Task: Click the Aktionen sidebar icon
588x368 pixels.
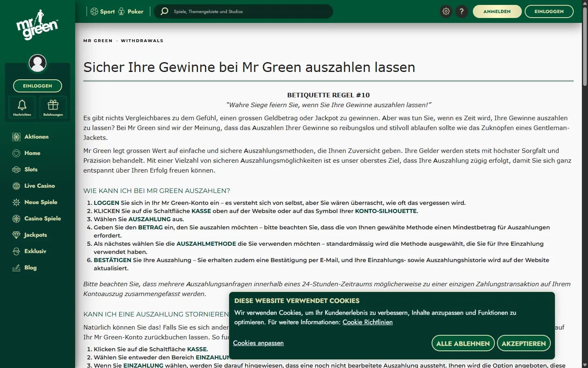Action: 16,137
